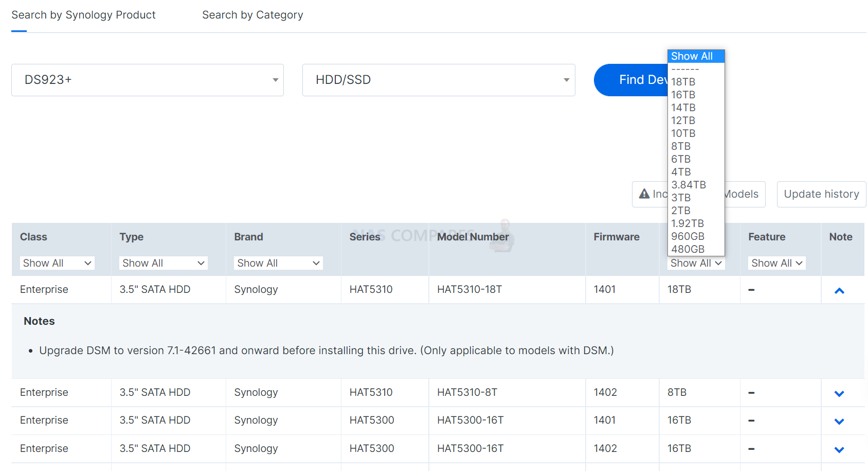Image resolution: width=868 pixels, height=471 pixels.
Task: Click the warning triangle icon
Action: point(644,194)
